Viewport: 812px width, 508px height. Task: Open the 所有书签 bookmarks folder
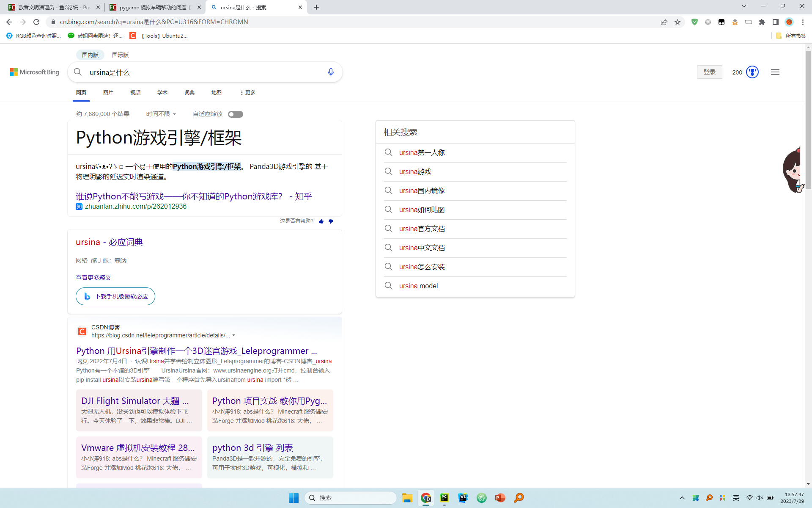[791, 36]
